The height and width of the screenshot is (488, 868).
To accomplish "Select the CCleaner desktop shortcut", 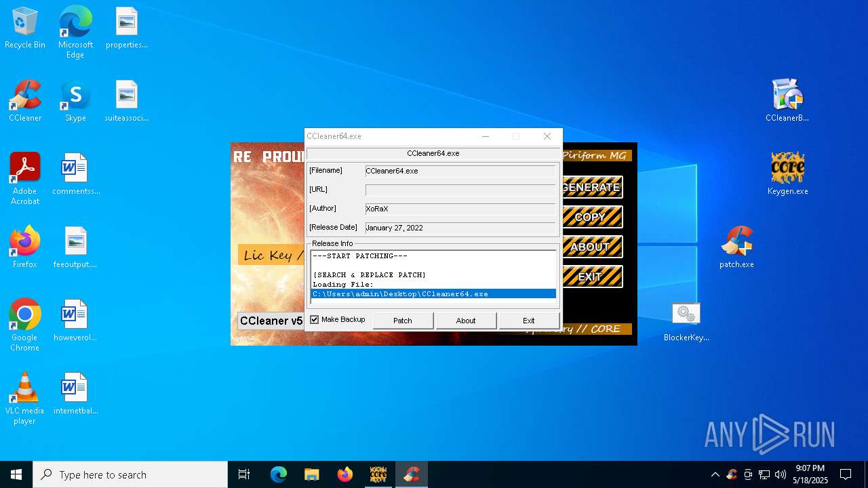I will tap(25, 102).
